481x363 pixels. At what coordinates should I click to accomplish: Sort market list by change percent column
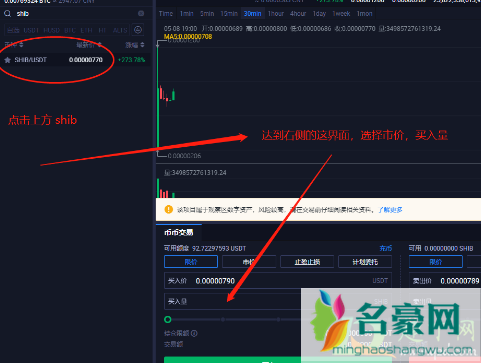[135, 45]
